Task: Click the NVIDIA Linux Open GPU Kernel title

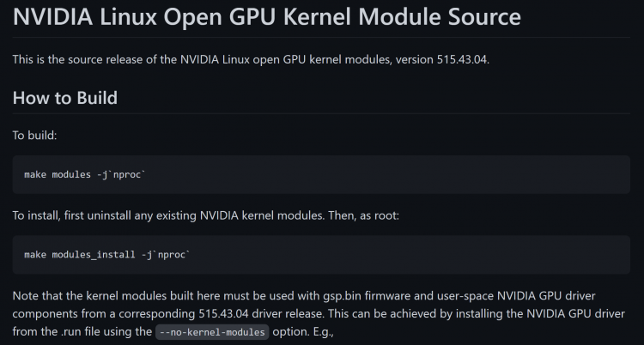Action: 266,16
